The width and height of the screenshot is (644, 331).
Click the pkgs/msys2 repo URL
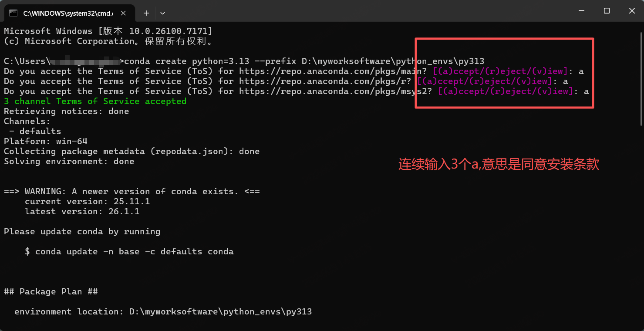pyautogui.click(x=333, y=91)
